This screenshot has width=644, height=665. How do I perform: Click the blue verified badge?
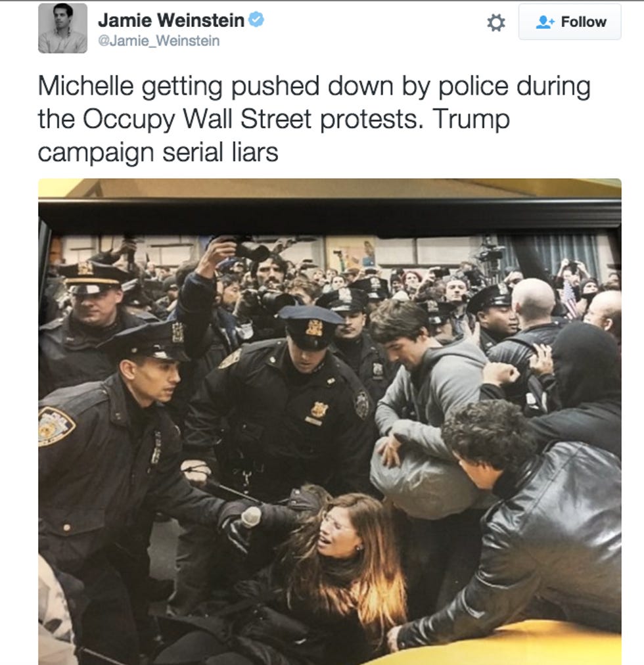(256, 20)
